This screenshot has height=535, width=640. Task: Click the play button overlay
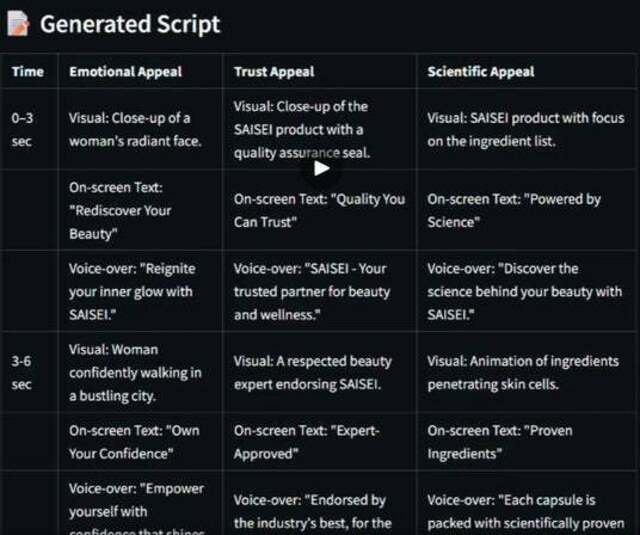click(x=322, y=168)
